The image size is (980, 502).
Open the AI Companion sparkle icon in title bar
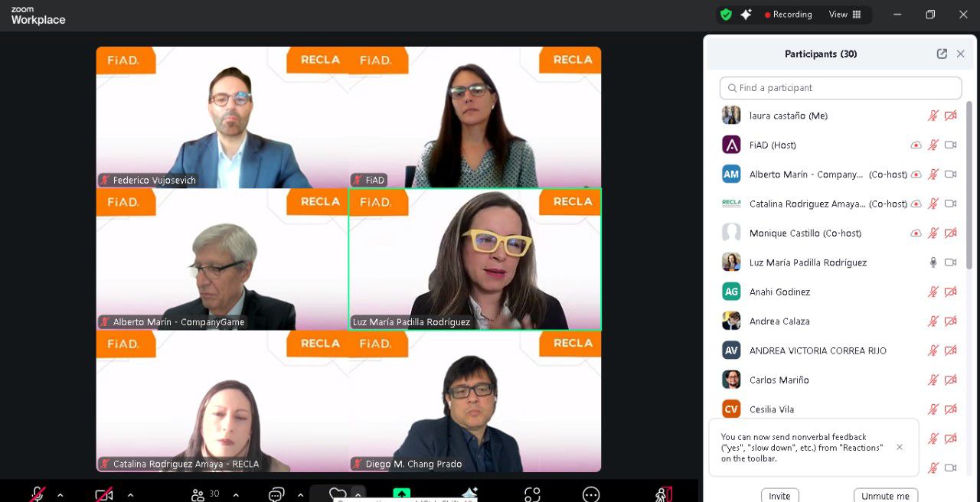746,15
